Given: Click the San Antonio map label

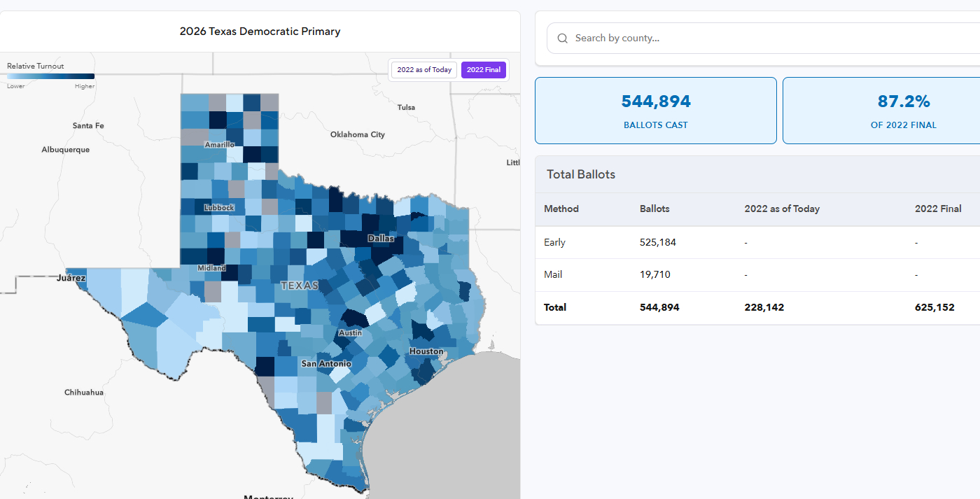Looking at the screenshot, I should pos(325,364).
